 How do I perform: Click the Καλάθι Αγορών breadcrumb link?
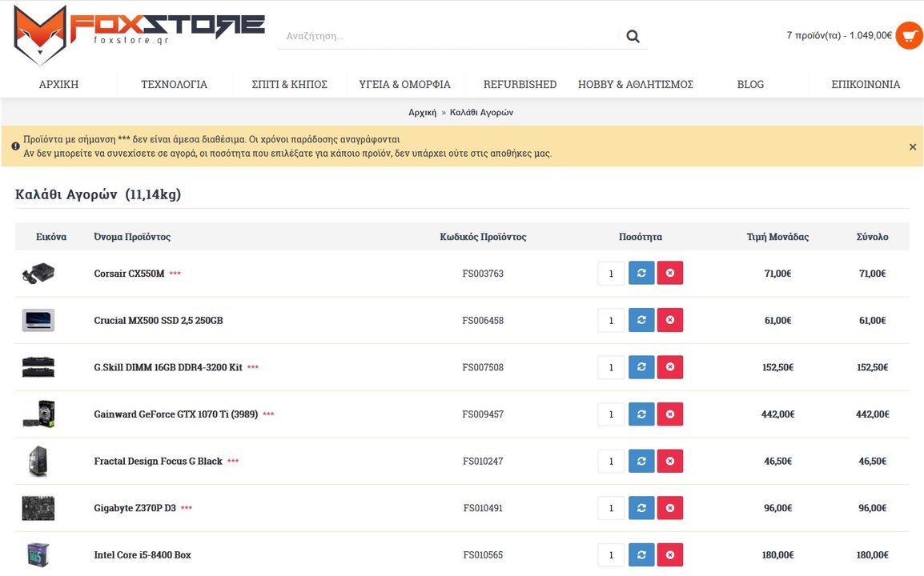pos(481,113)
